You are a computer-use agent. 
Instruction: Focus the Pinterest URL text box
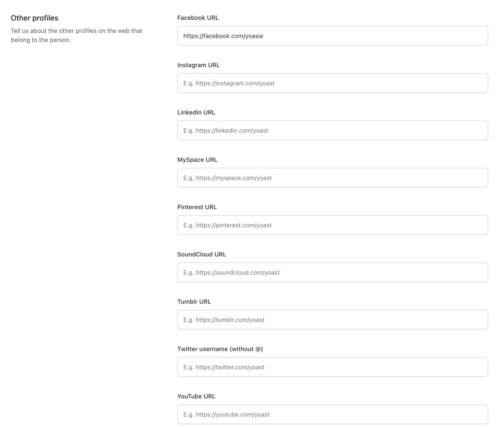(x=332, y=225)
